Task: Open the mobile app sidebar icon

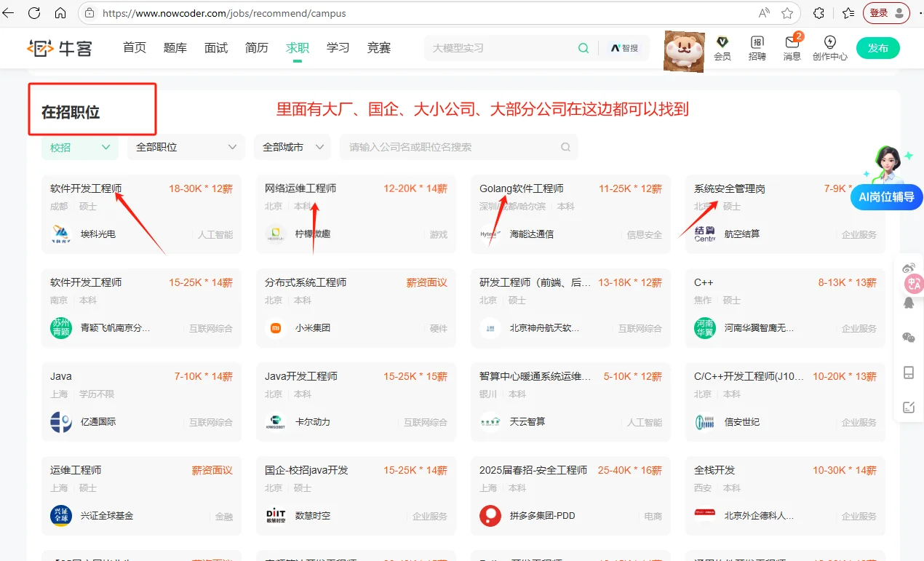Action: click(909, 373)
